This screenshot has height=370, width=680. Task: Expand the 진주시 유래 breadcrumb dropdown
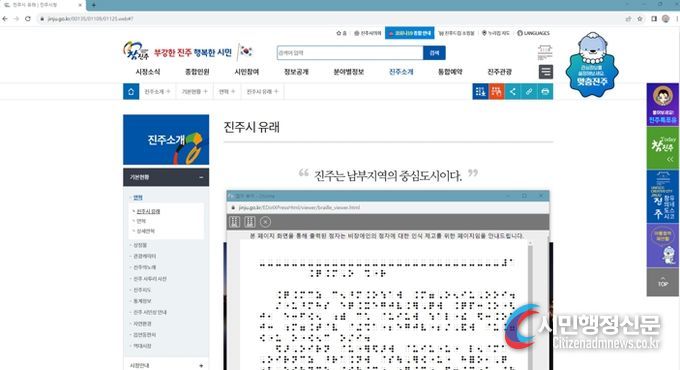coord(262,92)
